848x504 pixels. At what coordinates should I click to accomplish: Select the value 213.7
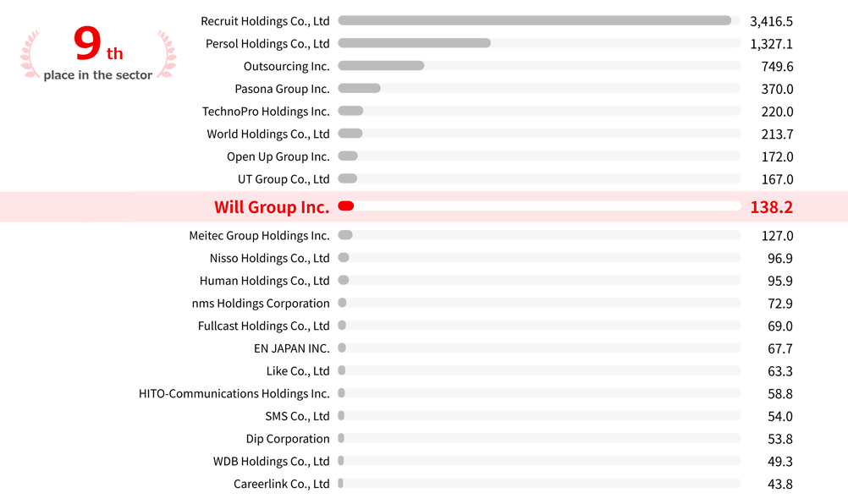(777, 134)
